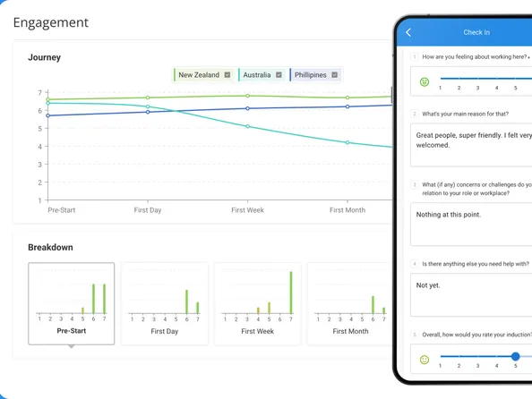Go back using the Check In arrow
The height and width of the screenshot is (399, 532).
coord(408,32)
